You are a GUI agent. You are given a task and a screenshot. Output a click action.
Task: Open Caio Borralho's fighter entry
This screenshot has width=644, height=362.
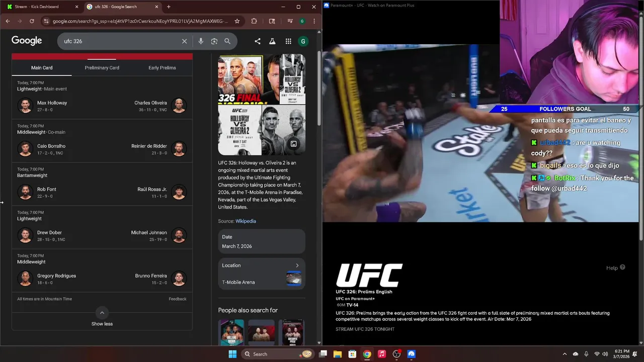42,149
